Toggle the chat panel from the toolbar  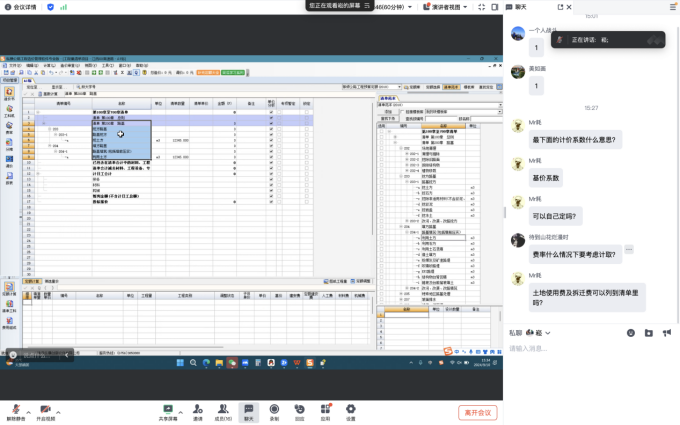pyautogui.click(x=248, y=412)
